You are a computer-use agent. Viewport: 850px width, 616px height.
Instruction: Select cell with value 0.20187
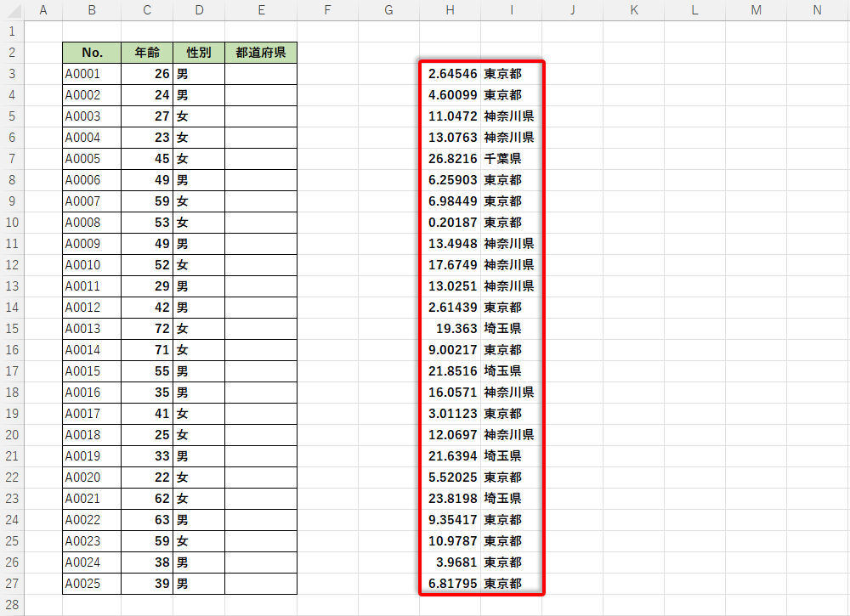click(450, 222)
